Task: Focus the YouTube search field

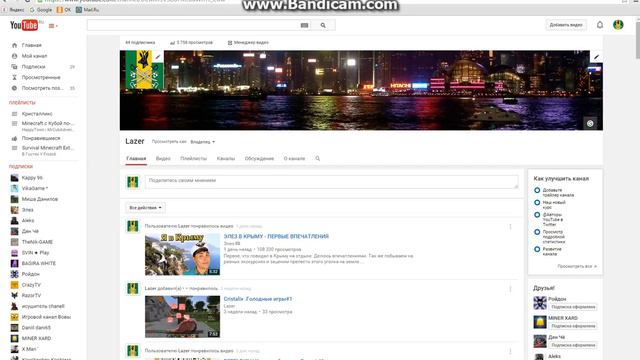Action: click(193, 25)
